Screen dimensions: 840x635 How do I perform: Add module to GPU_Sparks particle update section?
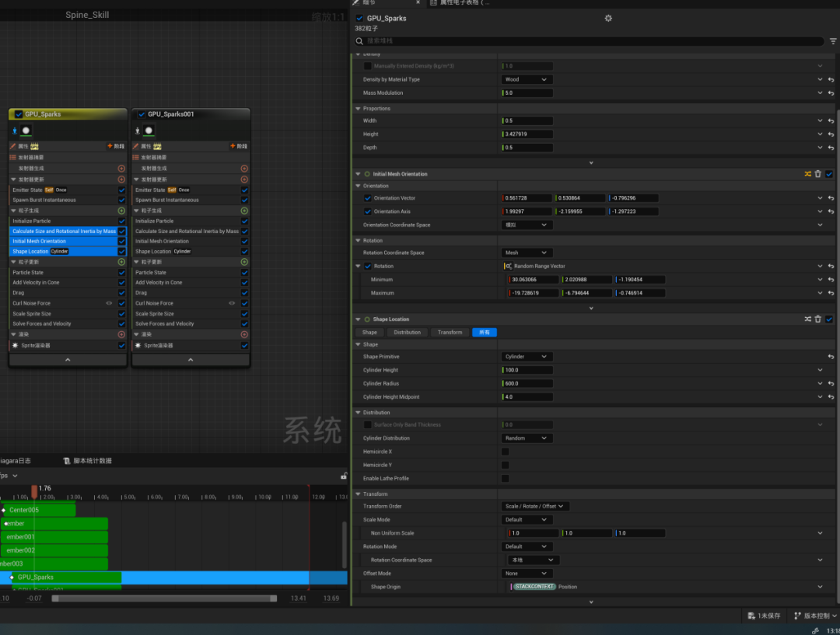click(x=121, y=262)
